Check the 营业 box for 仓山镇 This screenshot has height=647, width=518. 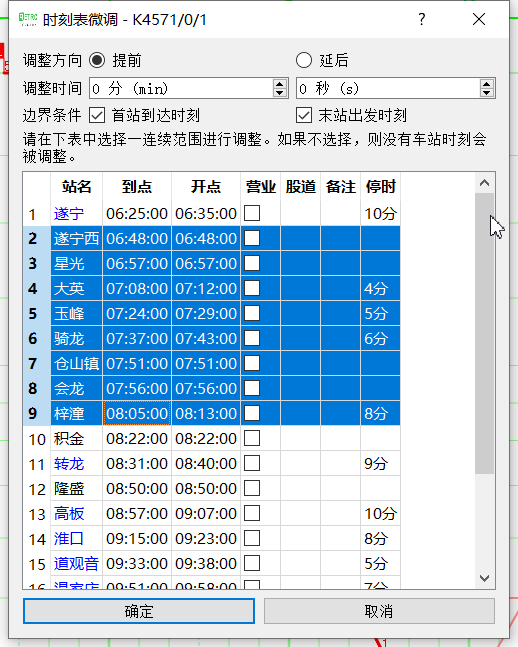[252, 363]
